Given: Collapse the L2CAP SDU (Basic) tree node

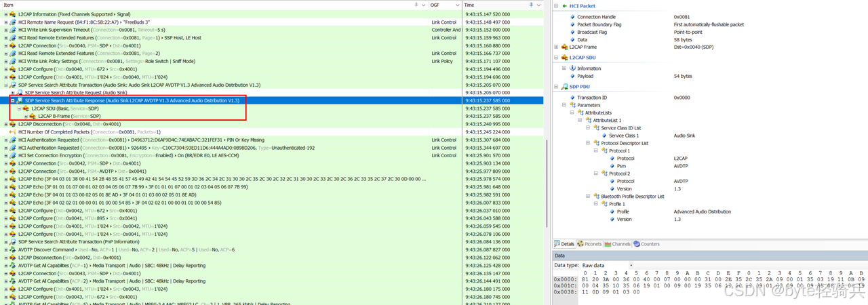Looking at the screenshot, I should (x=19, y=108).
